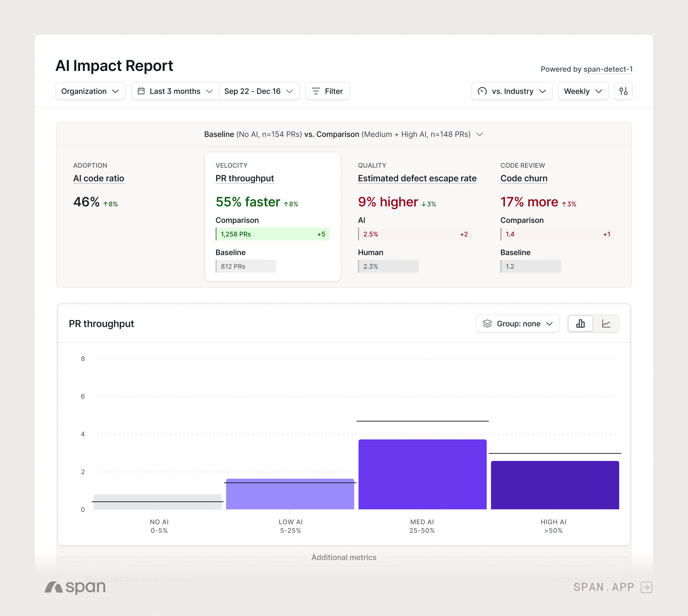
Task: Open the Sep 22 - Dec 16 date picker
Action: click(x=259, y=91)
